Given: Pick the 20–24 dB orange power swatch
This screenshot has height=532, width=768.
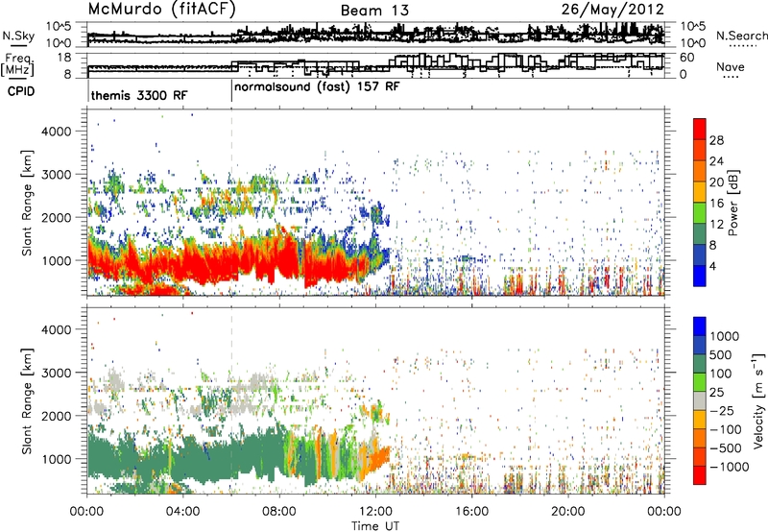Looking at the screenshot, I should tap(700, 172).
